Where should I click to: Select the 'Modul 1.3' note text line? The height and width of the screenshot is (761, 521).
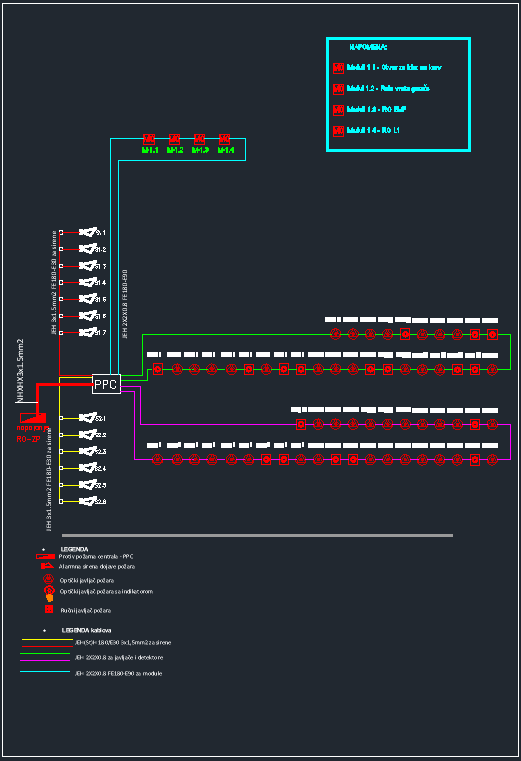376,109
